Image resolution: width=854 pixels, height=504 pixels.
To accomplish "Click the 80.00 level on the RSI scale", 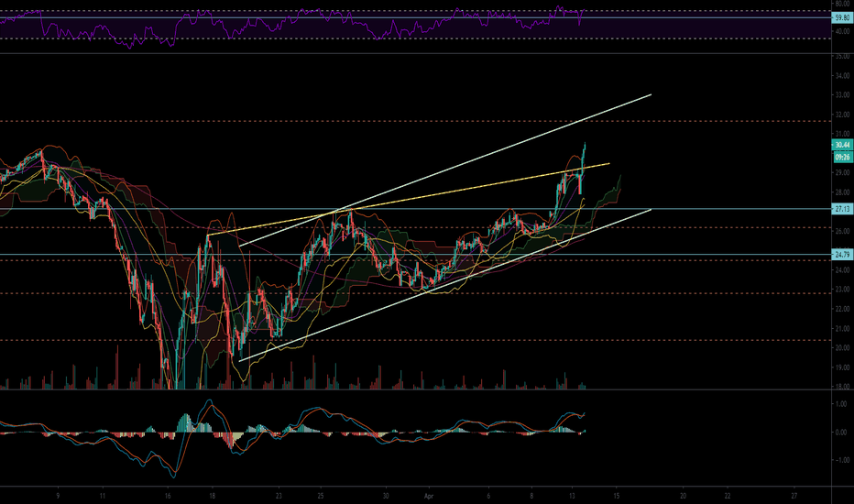I will 842,4.
